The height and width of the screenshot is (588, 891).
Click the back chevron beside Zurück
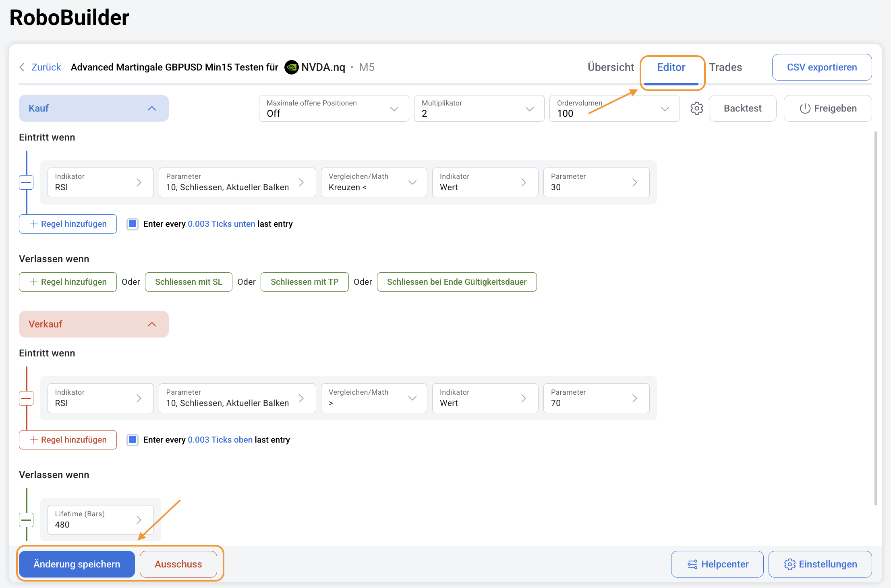coord(22,67)
